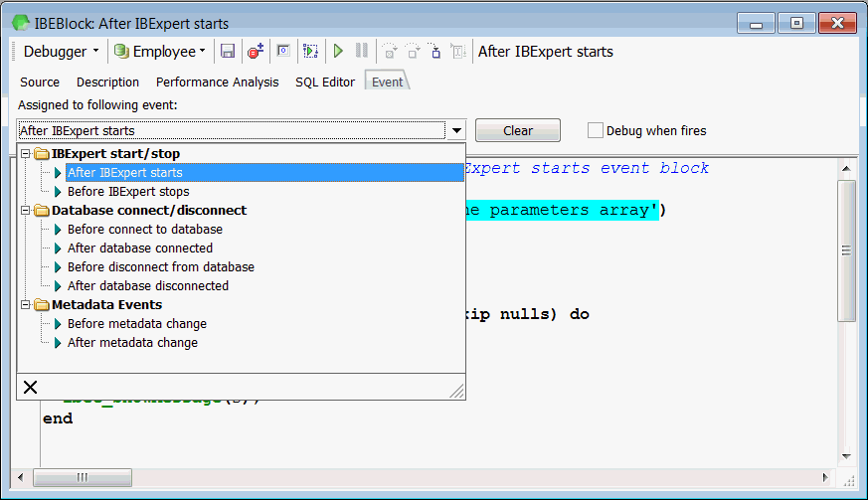Click the vertical scrollbar thumb
868x500 pixels.
846,250
